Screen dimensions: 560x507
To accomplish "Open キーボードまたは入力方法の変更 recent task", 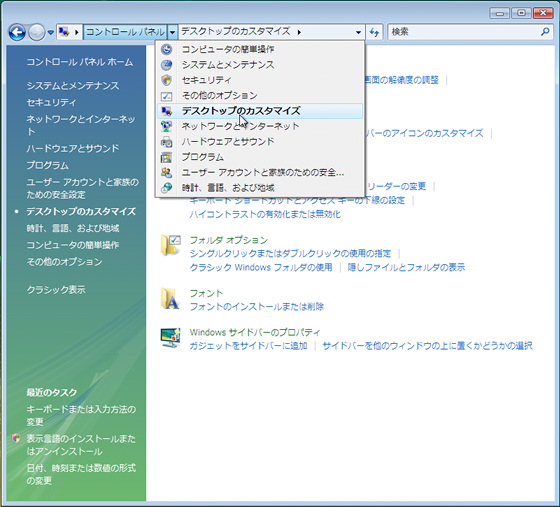I will (x=81, y=415).
